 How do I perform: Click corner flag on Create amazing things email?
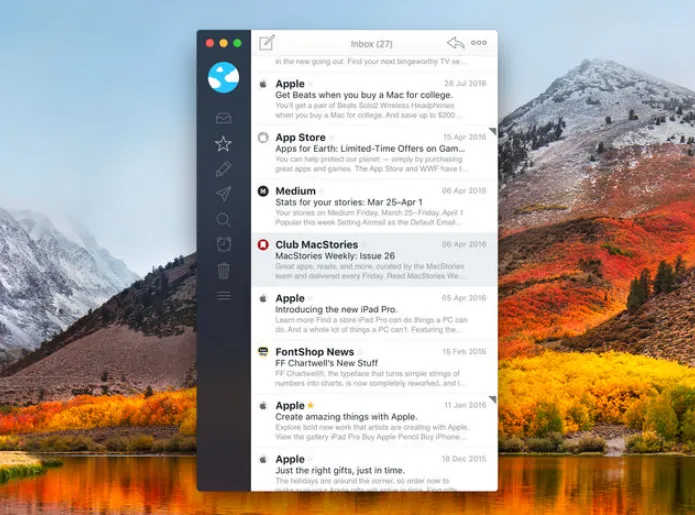point(493,399)
